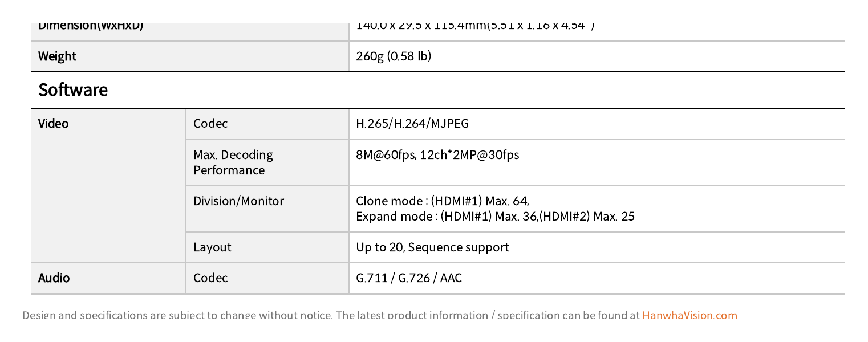Viewport: 868px width, 342px height.
Task: Select the H.265/H.264/MJPEG codec value
Action: point(412,123)
